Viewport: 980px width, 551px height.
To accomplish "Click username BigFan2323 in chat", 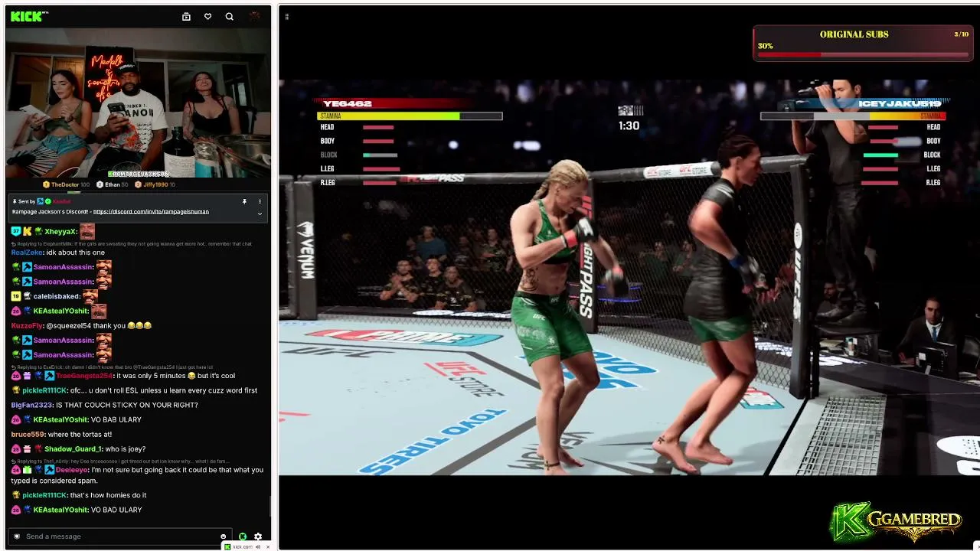I will click(x=31, y=405).
